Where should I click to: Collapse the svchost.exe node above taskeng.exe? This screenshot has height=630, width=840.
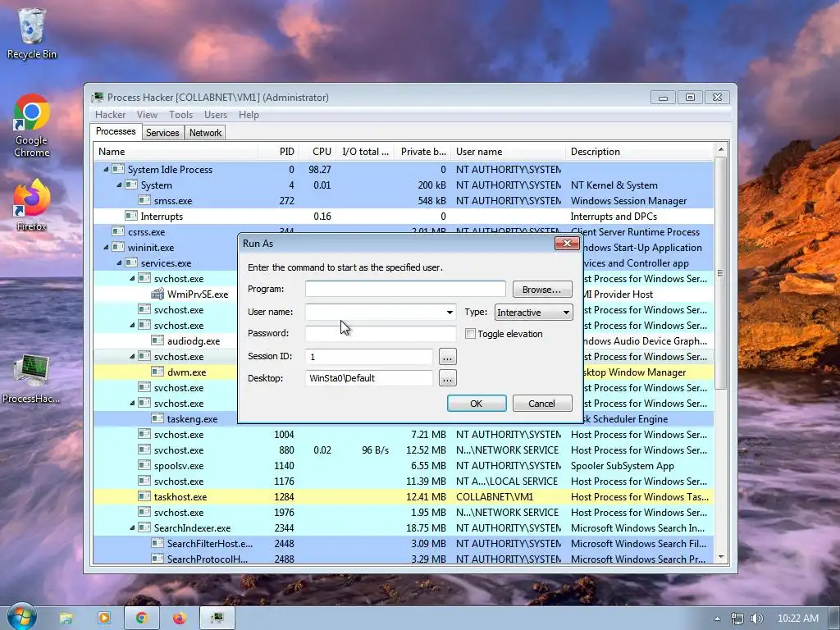click(132, 403)
